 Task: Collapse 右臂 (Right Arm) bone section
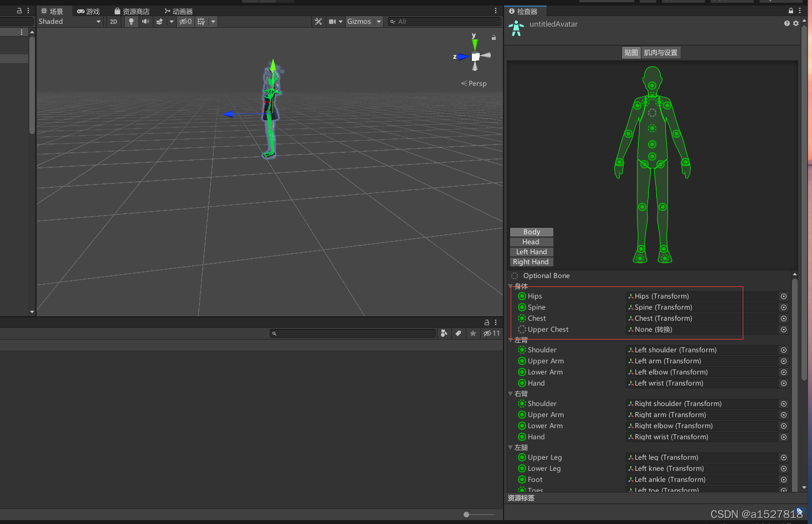coord(511,394)
